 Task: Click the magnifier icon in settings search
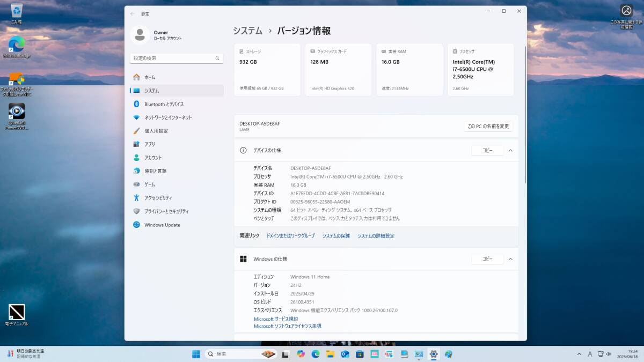click(217, 58)
